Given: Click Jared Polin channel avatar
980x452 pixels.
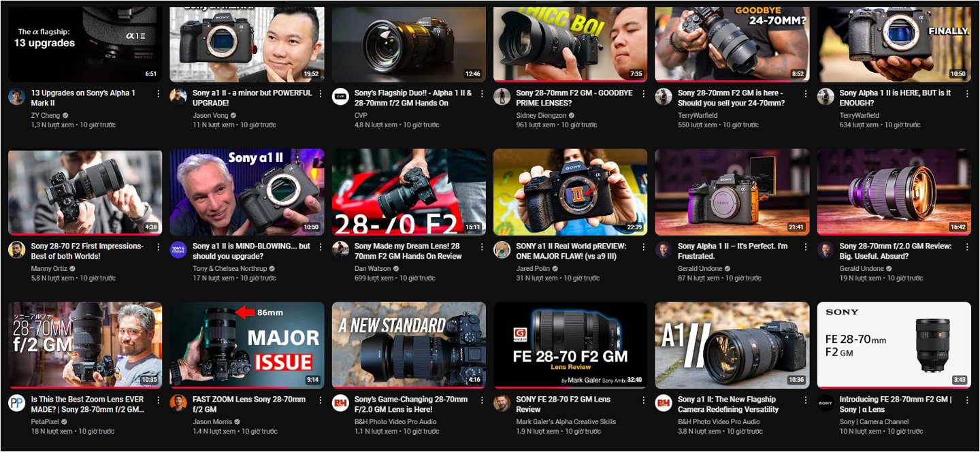Looking at the screenshot, I should point(502,249).
